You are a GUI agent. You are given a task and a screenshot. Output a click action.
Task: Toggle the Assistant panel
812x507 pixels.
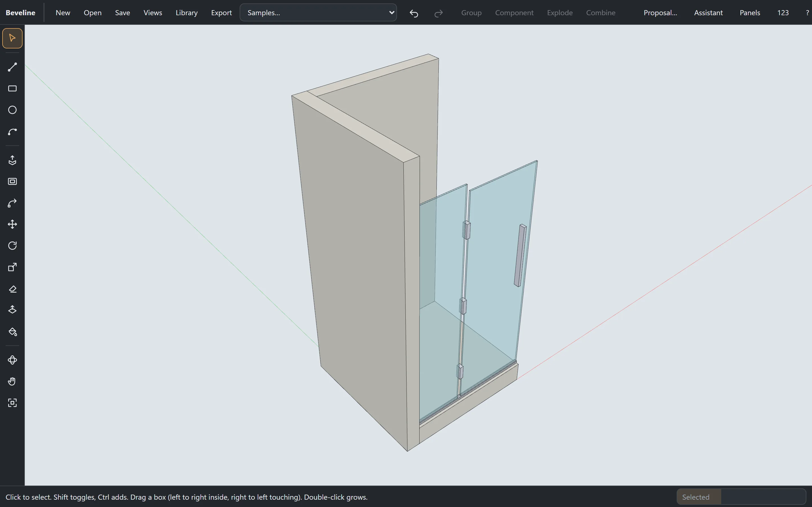pyautogui.click(x=708, y=13)
